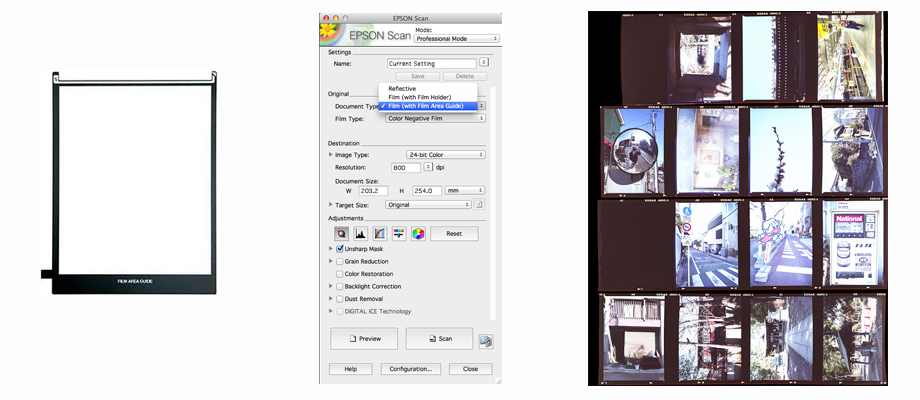Expand the Backlight Correction options triangle
Viewport: 920px width, 400px height.
pos(331,287)
